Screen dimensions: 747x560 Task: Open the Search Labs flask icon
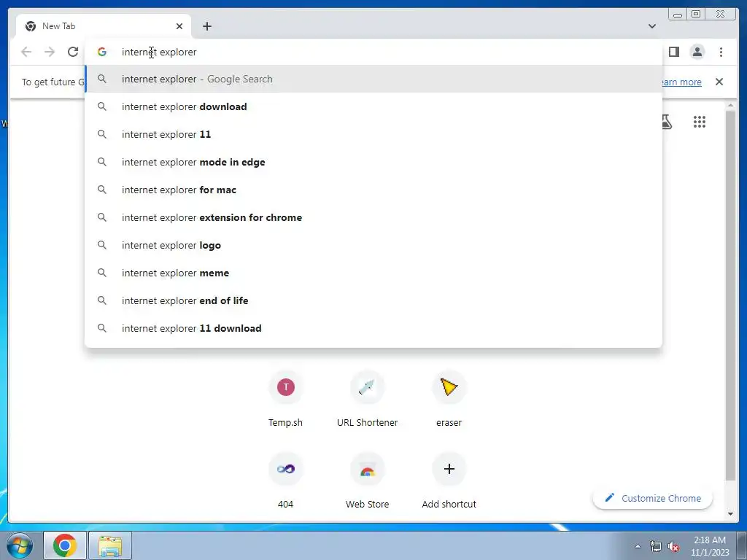tap(667, 122)
